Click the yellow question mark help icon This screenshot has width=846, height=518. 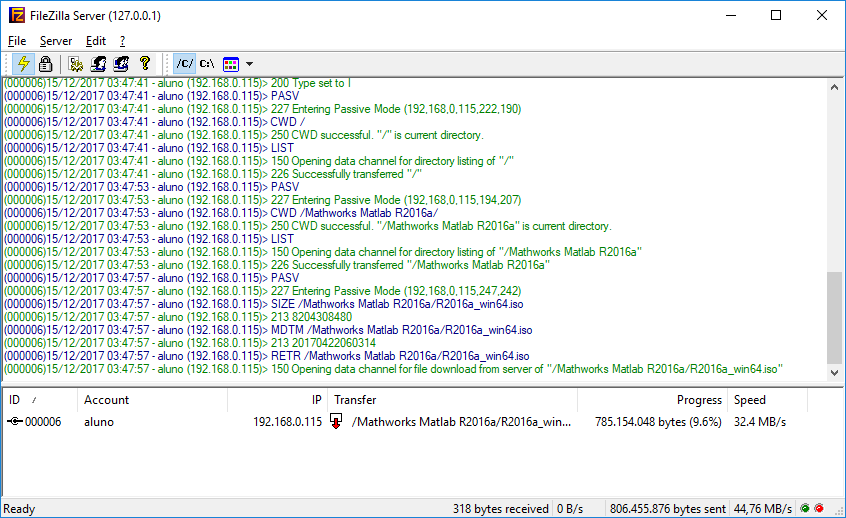[144, 64]
